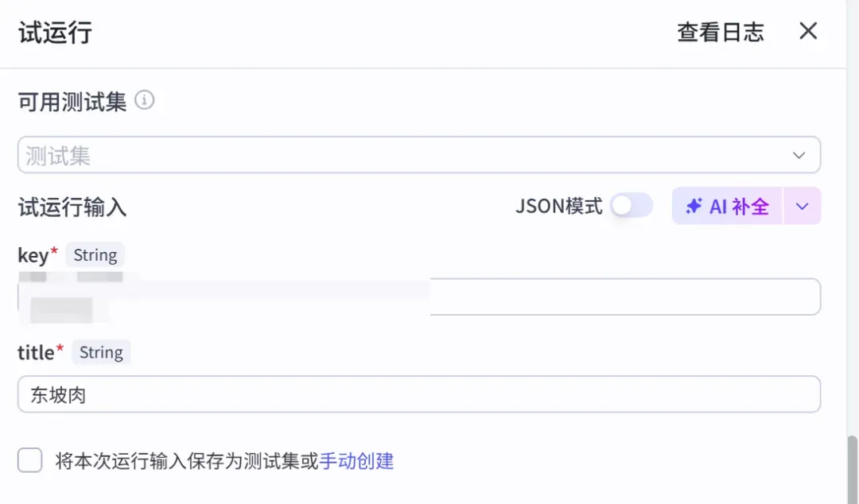The image size is (859, 504).
Task: Close the 试运行 panel with the X icon
Action: tap(808, 31)
